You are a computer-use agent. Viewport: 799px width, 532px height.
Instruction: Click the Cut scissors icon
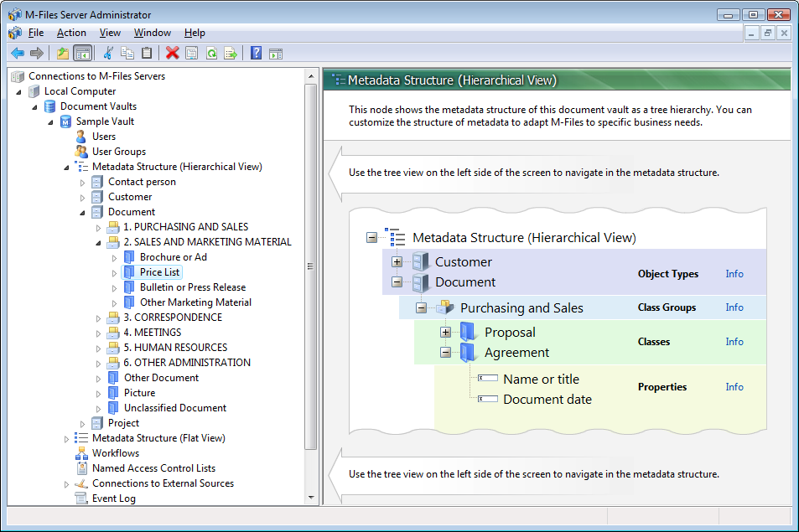[108, 53]
